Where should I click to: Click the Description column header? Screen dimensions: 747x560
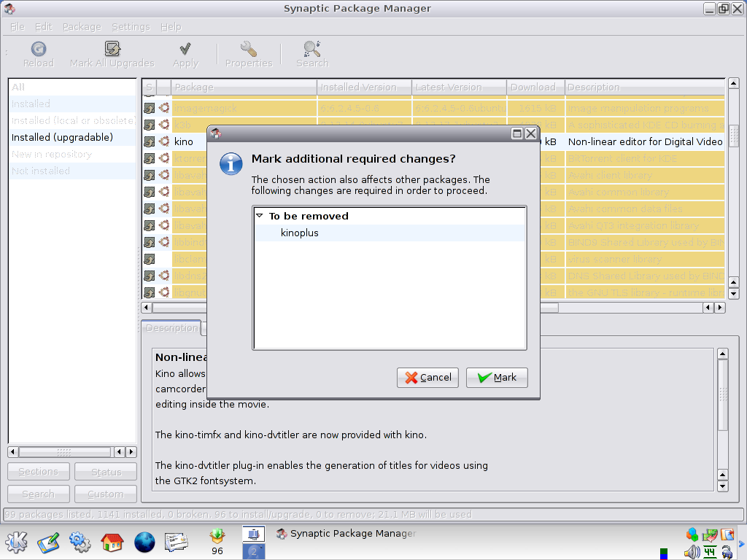pos(645,87)
